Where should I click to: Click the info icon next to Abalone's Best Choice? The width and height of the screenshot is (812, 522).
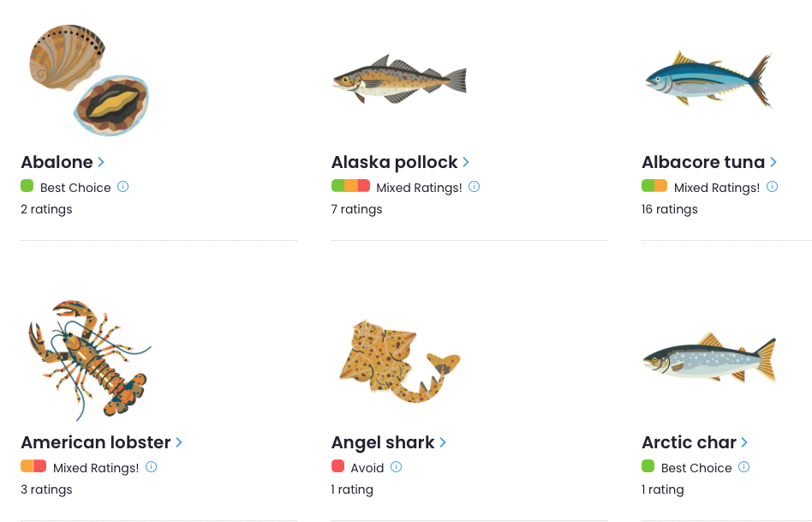(122, 186)
